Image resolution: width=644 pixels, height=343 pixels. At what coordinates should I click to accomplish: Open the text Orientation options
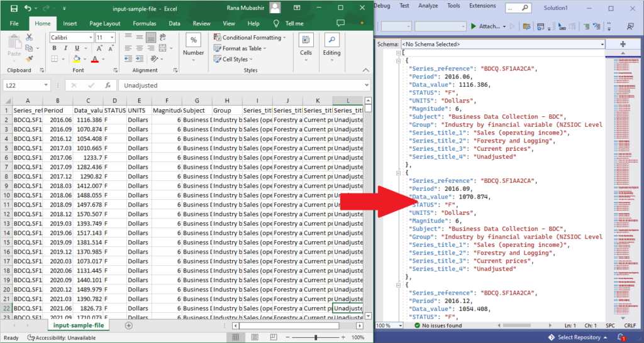(x=154, y=59)
